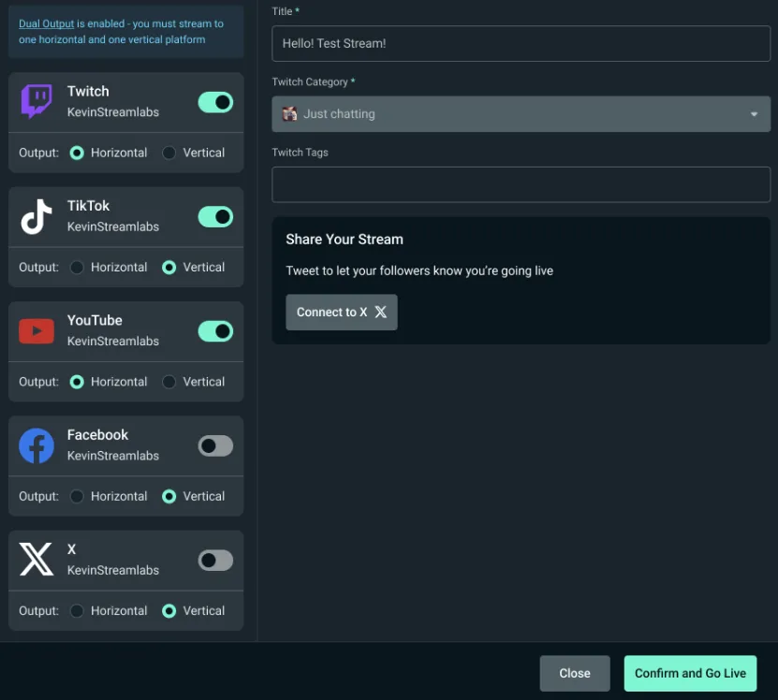Disable the Twitch streaming toggle

215,102
